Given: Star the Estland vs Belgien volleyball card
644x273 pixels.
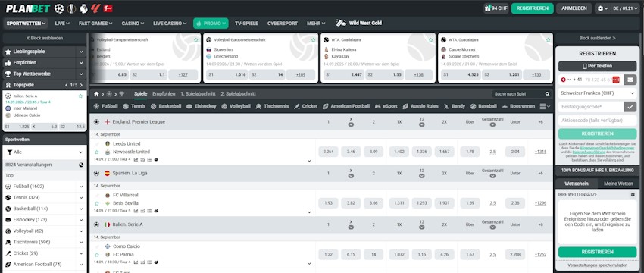Looking at the screenshot, I should click(196, 40).
